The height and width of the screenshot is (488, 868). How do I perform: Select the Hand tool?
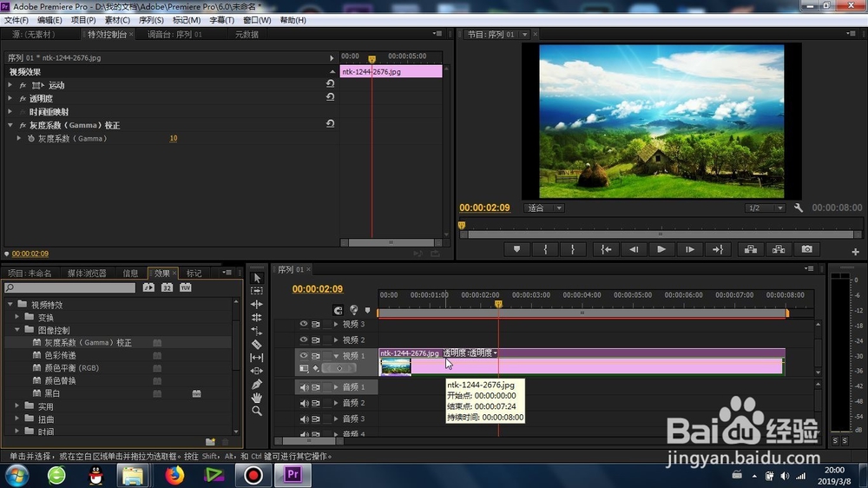click(257, 398)
